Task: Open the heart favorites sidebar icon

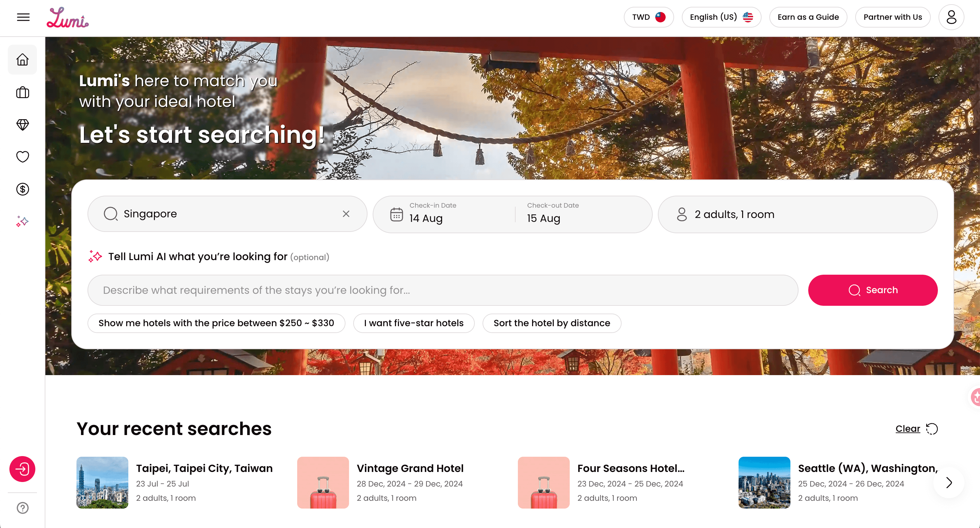Action: pos(22,156)
